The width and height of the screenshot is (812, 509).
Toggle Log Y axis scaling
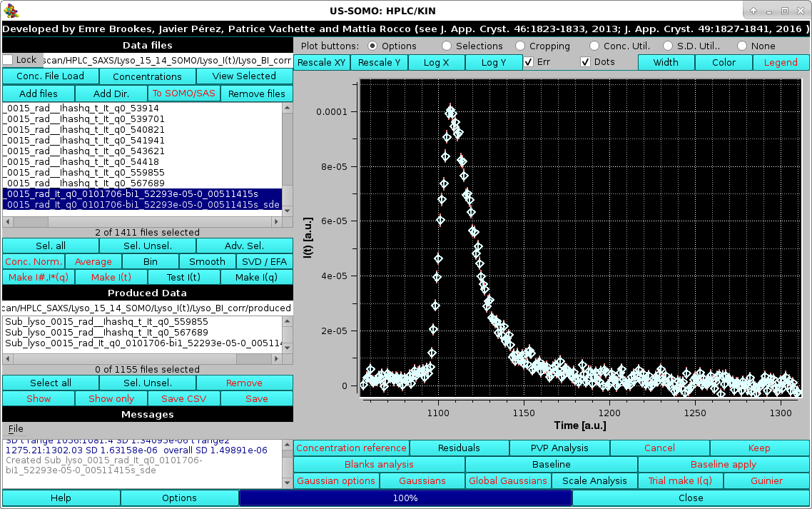[x=494, y=62]
